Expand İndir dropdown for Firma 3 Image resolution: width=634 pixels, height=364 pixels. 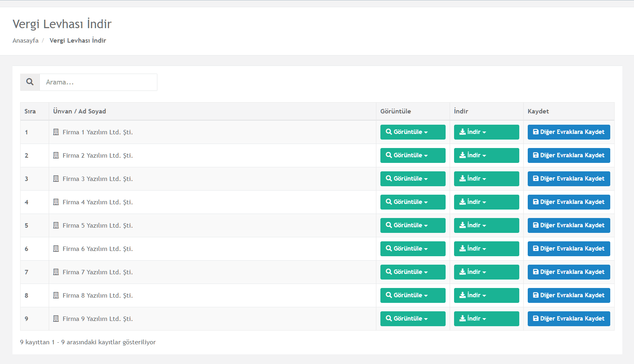click(486, 179)
